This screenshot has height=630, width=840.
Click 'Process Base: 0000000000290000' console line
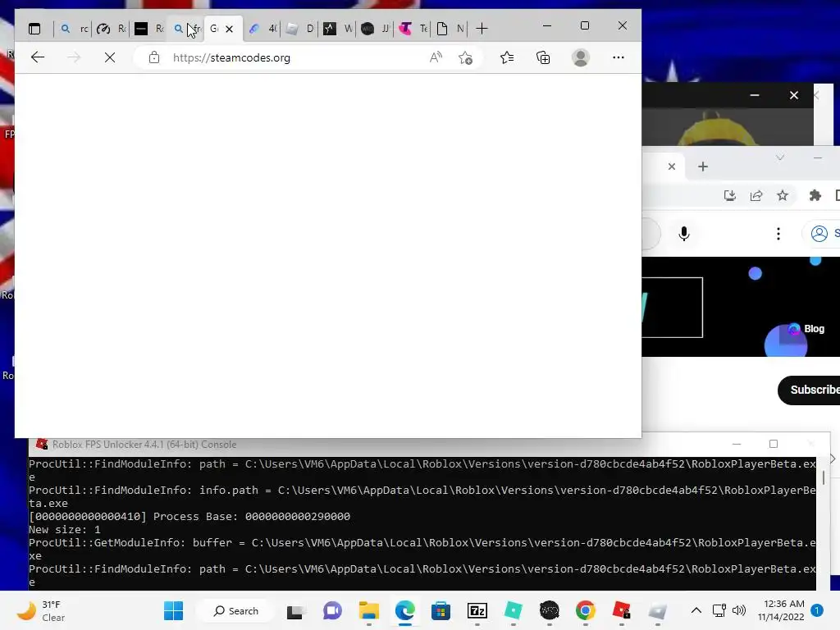coord(252,517)
